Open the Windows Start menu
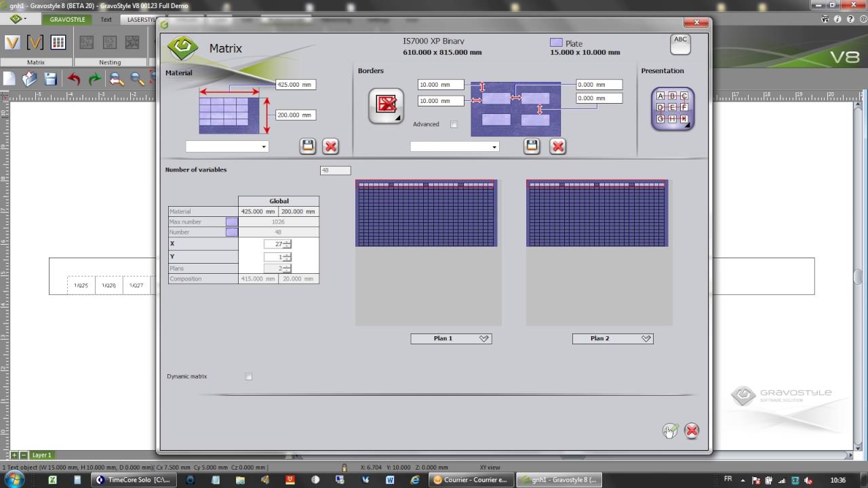The image size is (868, 488). pyautogui.click(x=14, y=479)
